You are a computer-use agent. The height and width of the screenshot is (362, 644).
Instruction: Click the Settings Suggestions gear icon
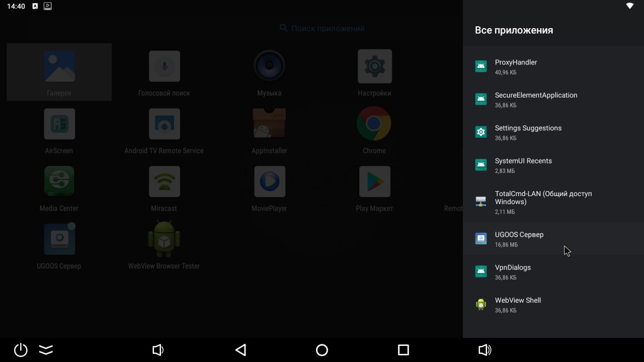click(x=481, y=132)
